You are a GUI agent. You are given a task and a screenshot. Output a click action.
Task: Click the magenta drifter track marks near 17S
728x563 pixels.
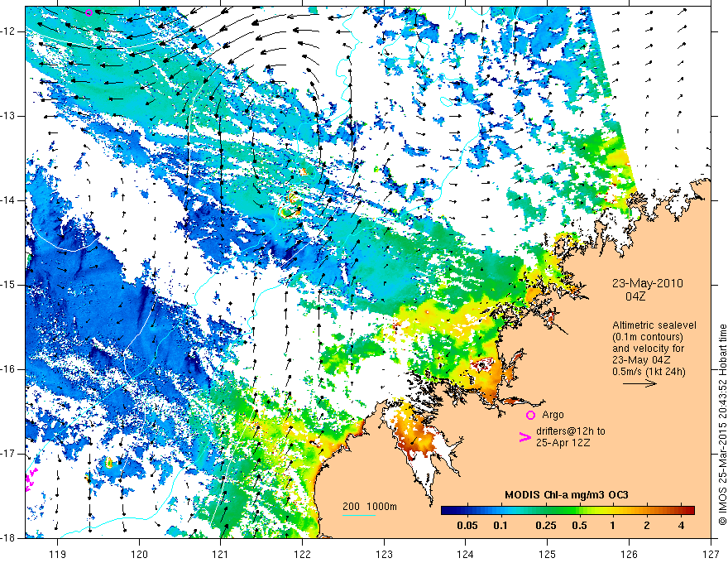[x=31, y=479]
